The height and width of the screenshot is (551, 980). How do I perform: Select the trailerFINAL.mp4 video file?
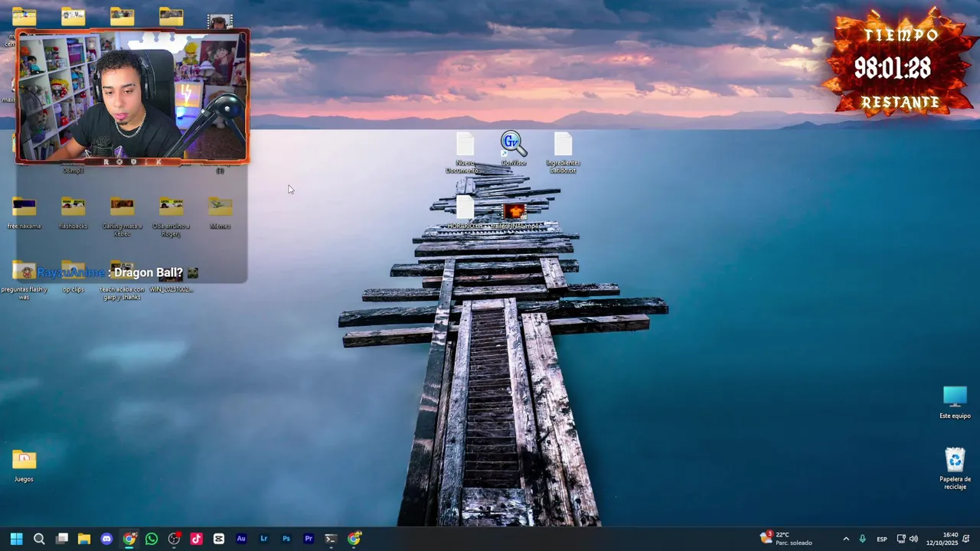coord(514,215)
